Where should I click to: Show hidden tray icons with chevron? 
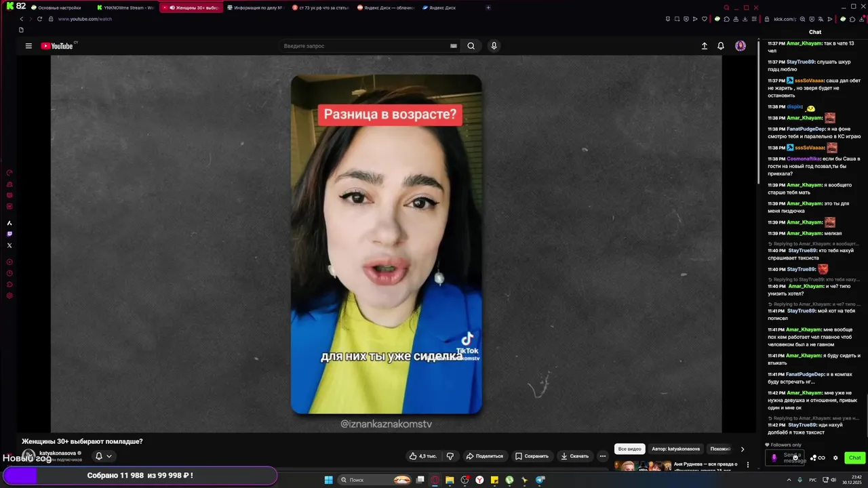(x=789, y=480)
